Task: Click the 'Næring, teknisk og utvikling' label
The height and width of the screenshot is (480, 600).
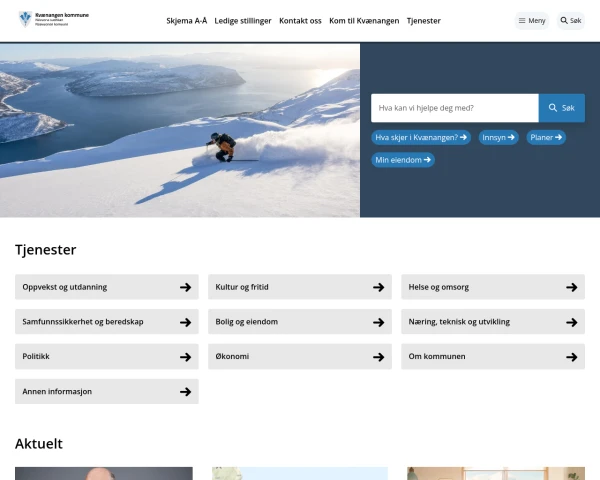Action: click(459, 322)
